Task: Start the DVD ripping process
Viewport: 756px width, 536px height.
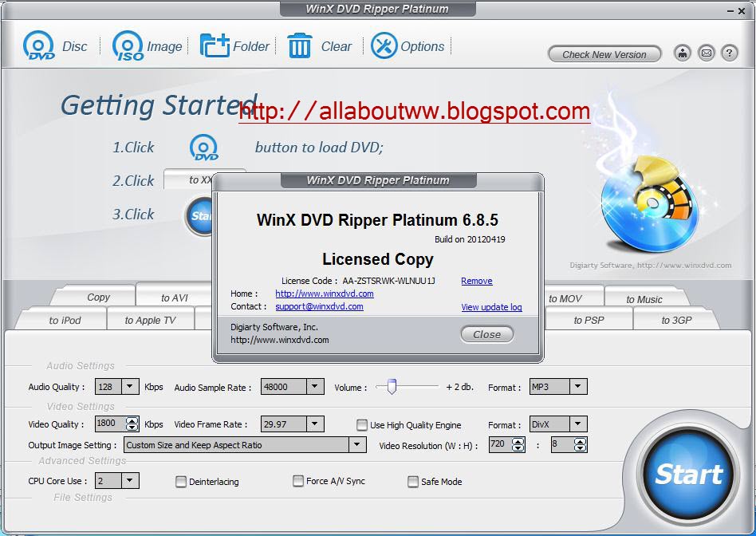Action: tap(688, 475)
